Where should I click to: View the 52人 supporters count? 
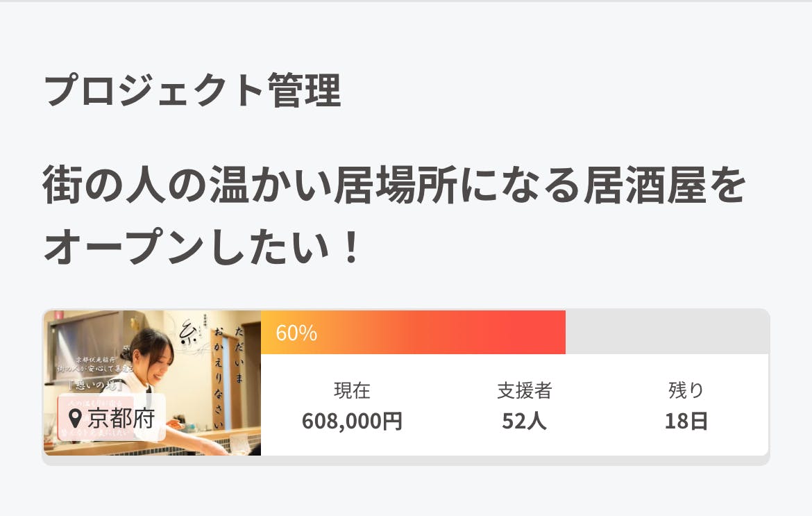click(x=524, y=421)
